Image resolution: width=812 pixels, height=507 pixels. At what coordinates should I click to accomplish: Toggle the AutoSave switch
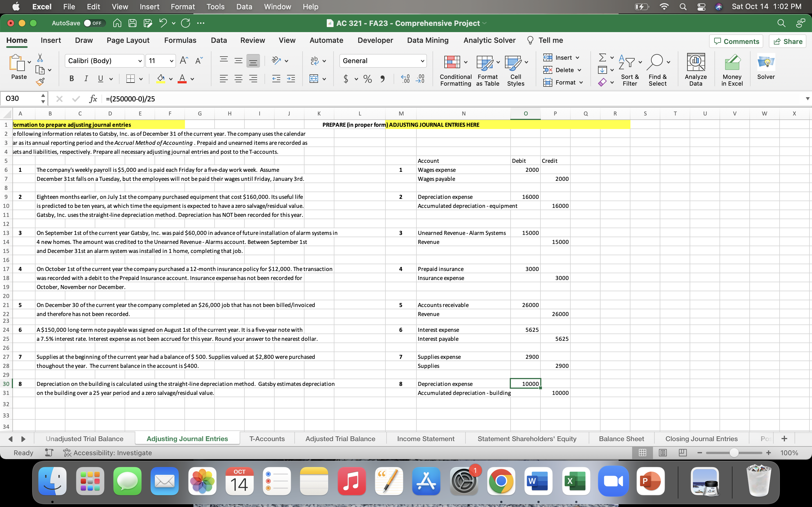click(94, 23)
